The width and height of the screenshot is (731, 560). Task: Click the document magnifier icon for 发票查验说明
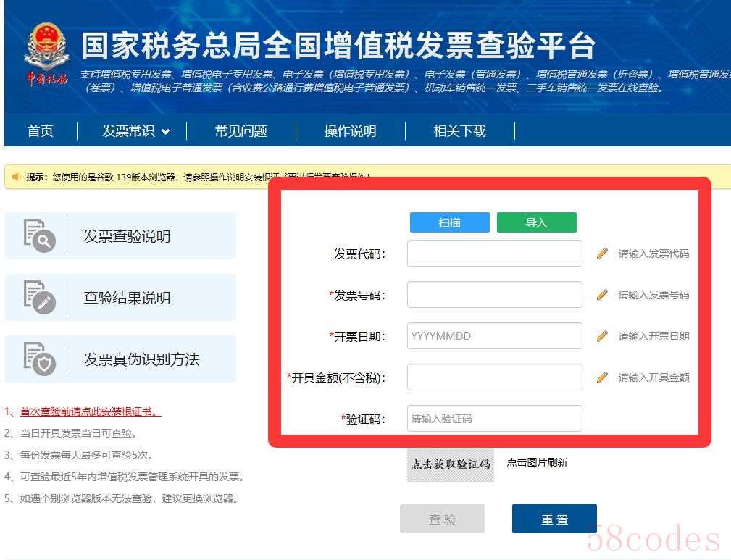tap(40, 236)
